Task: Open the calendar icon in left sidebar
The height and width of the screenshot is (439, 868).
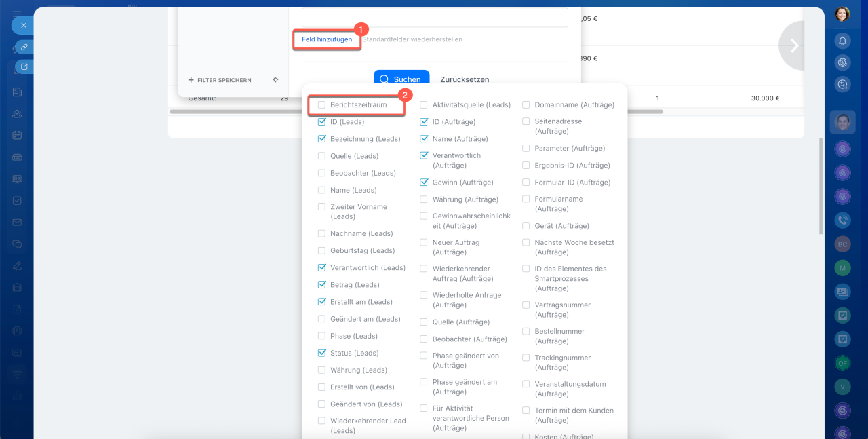Action: pyautogui.click(x=17, y=135)
